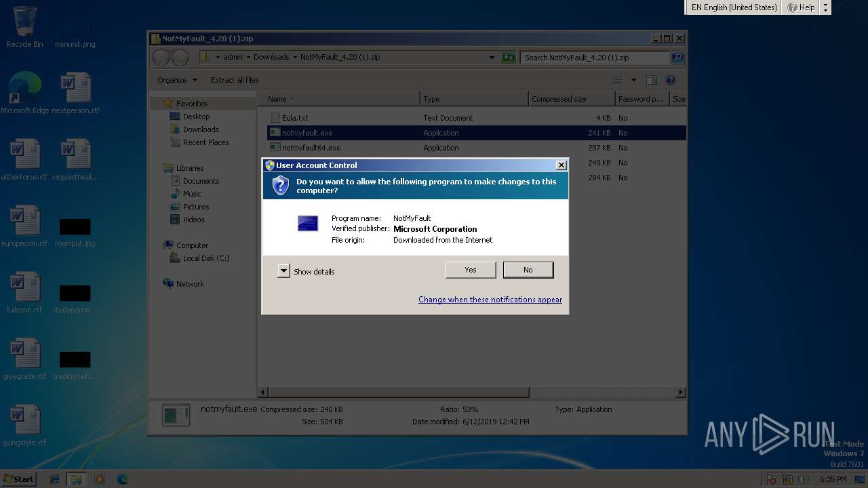
Task: Open the Organize menu in Explorer
Action: (177, 80)
